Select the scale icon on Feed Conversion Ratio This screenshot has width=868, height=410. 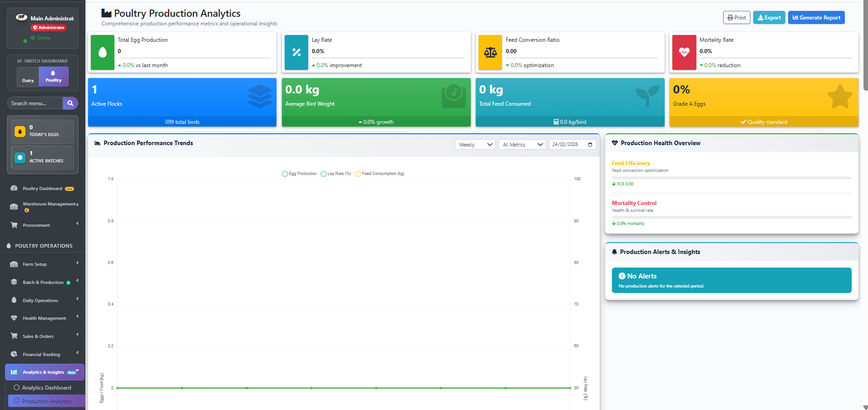pyautogui.click(x=490, y=53)
